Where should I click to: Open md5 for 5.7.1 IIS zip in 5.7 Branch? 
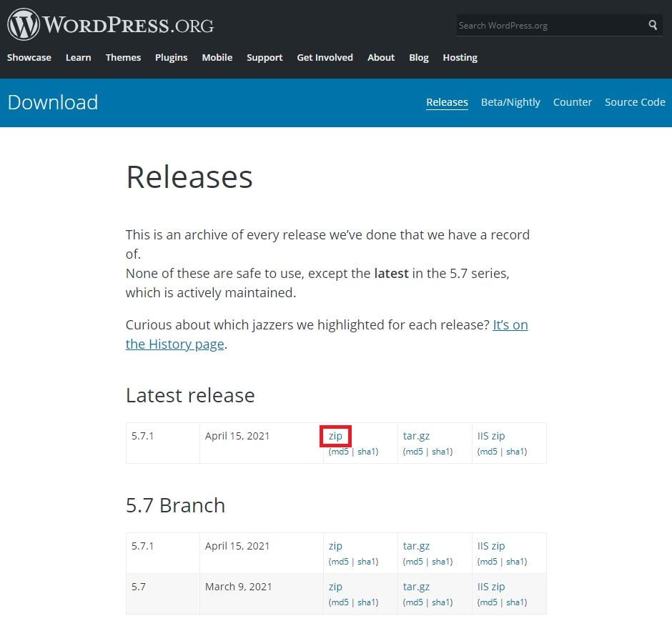tap(488, 562)
